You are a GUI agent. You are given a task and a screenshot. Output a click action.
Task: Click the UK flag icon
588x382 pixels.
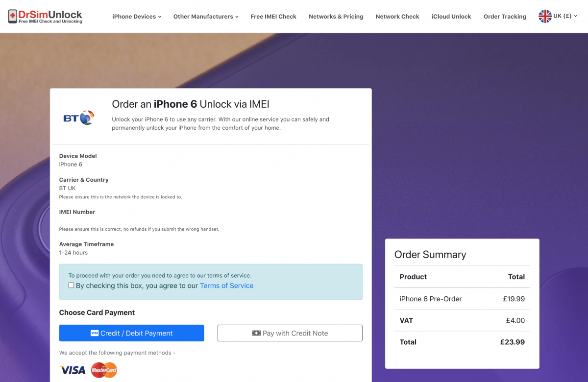tap(545, 16)
